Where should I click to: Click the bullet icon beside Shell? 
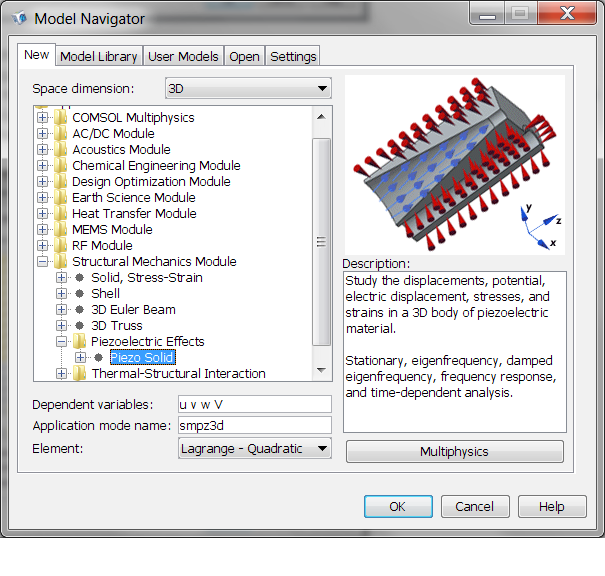click(79, 294)
